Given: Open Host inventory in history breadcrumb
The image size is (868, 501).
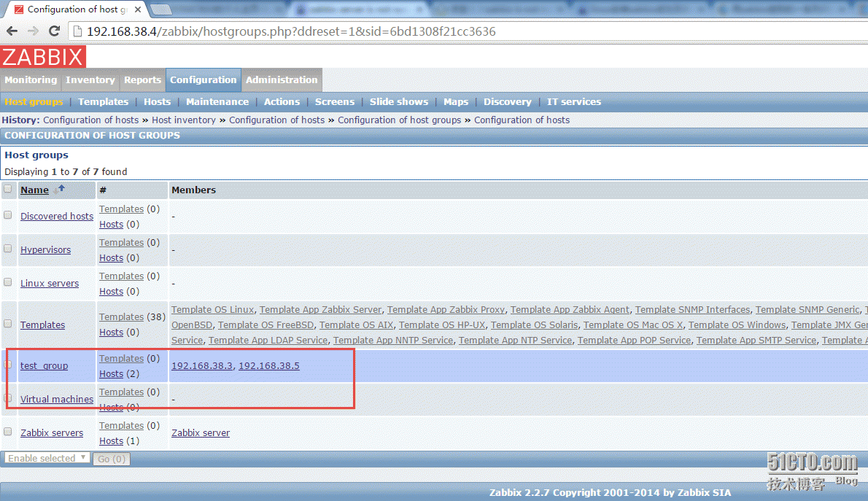Looking at the screenshot, I should tap(184, 120).
